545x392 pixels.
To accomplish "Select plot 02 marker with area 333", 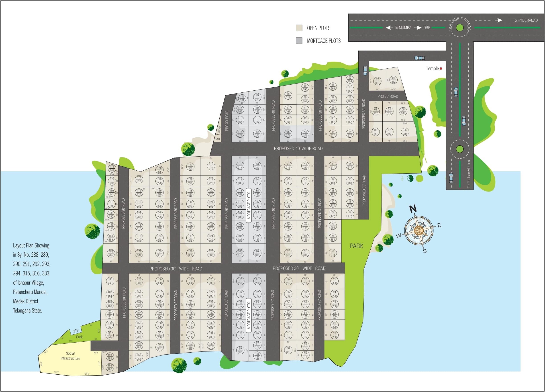I will (x=377, y=81).
